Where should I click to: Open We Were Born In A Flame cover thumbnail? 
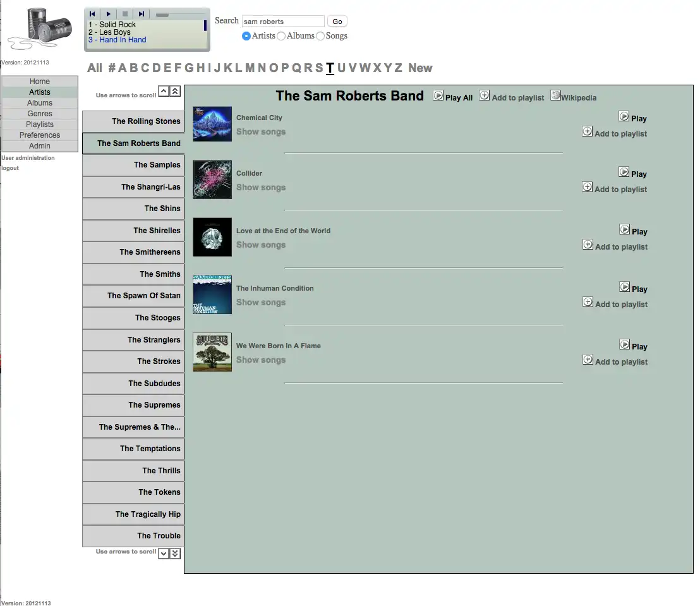[212, 352]
